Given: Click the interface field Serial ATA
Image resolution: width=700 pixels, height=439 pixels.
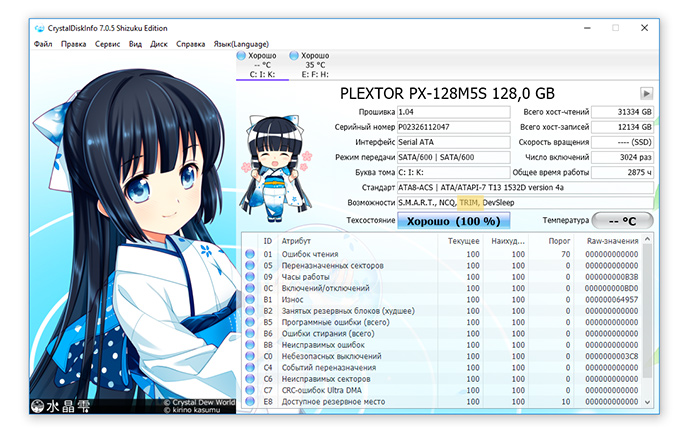Looking at the screenshot, I should click(454, 142).
